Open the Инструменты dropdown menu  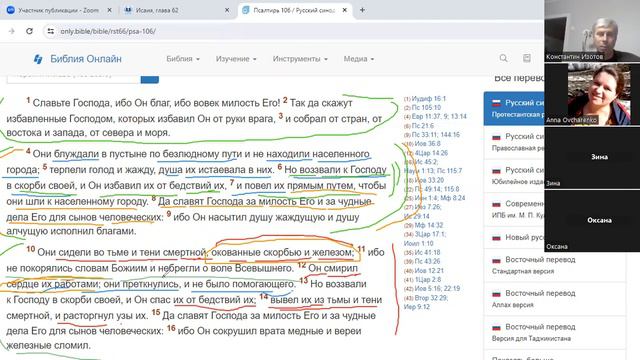click(300, 59)
